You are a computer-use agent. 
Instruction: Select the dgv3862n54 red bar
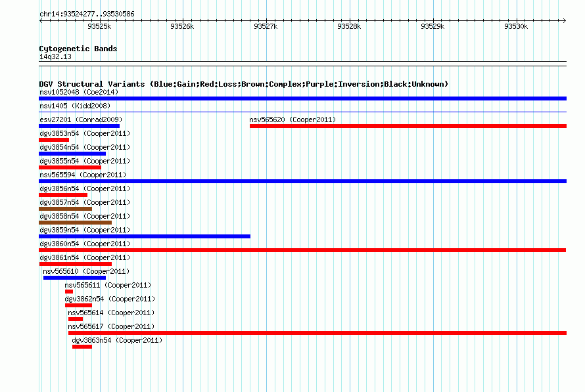[78, 305]
